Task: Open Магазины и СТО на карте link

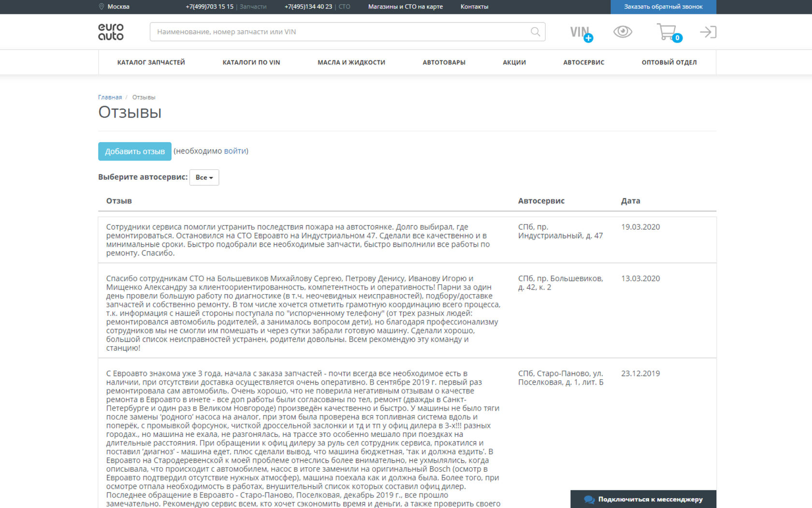Action: click(406, 7)
